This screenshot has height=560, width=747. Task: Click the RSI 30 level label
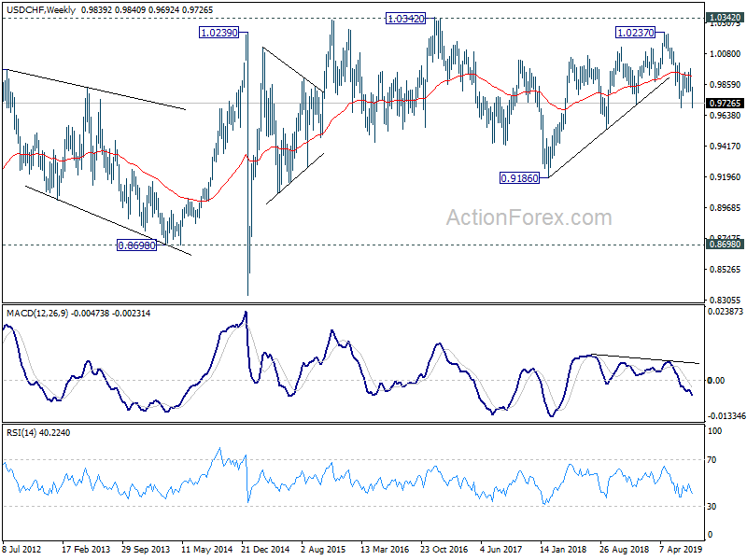[712, 507]
